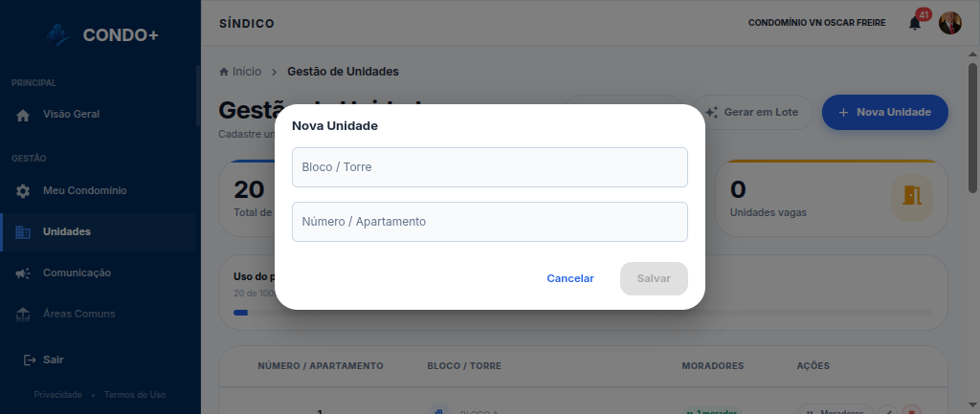Image resolution: width=980 pixels, height=414 pixels.
Task: Cancel the Nova Unidade dialog
Action: (570, 278)
